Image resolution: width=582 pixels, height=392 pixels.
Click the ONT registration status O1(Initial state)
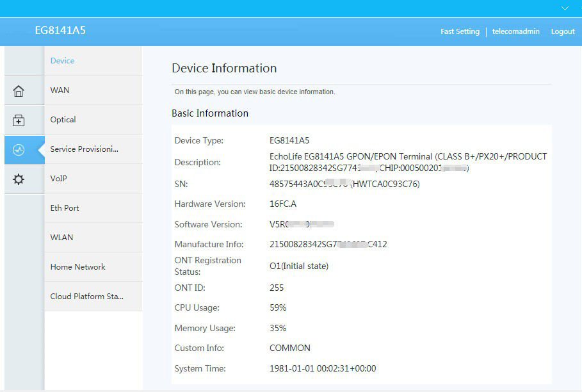[x=299, y=266]
